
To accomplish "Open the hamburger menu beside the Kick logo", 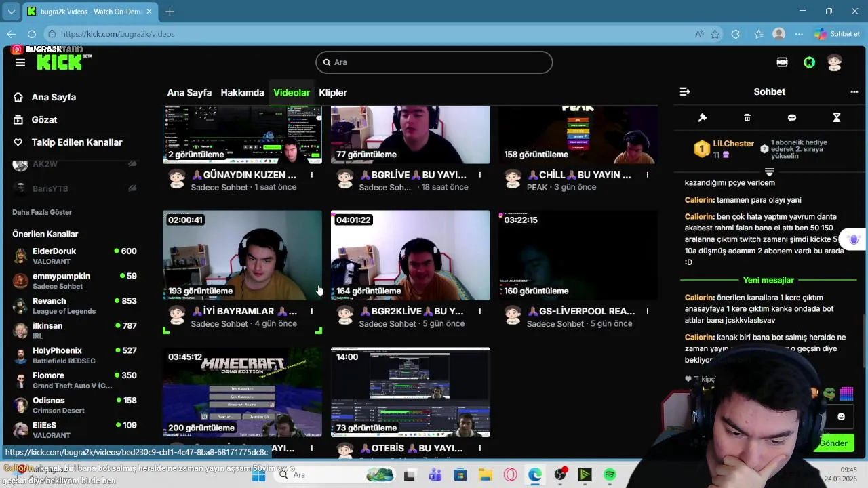I will tap(20, 62).
